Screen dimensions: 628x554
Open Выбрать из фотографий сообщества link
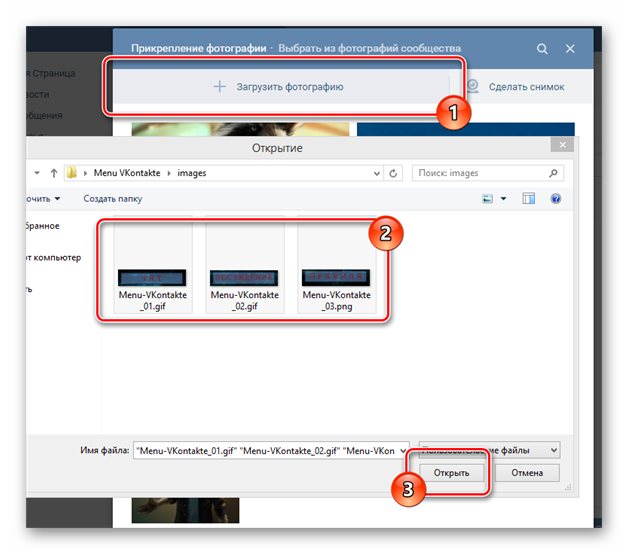point(369,48)
